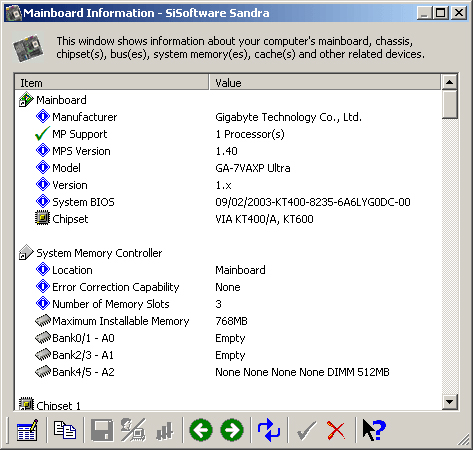Go to next module with green right arrow

click(232, 430)
